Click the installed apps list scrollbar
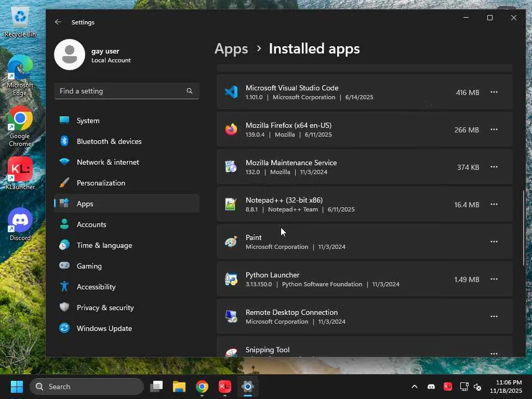The height and width of the screenshot is (399, 532). [523, 226]
